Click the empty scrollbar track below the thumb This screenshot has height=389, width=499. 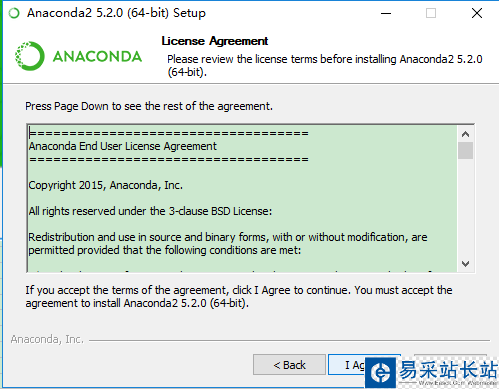465,207
